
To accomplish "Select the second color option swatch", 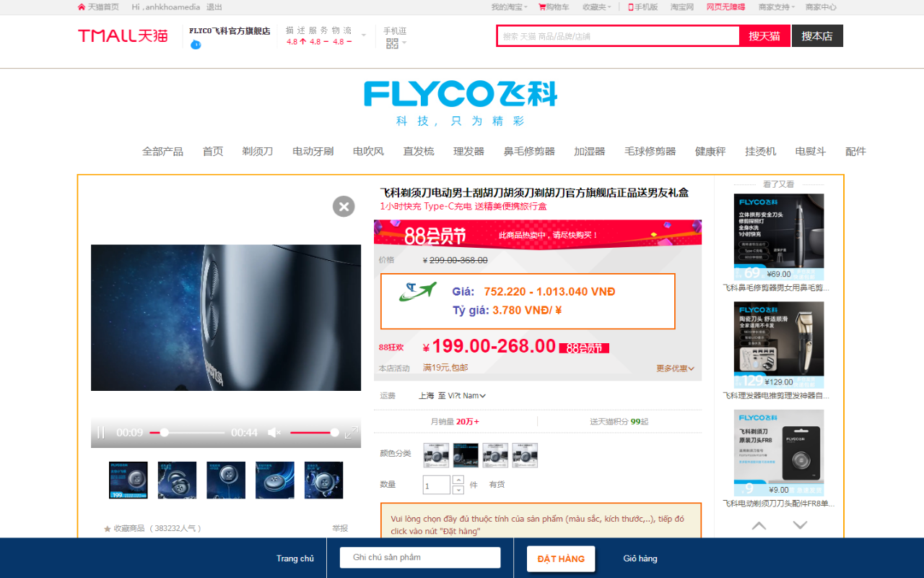I will click(466, 455).
